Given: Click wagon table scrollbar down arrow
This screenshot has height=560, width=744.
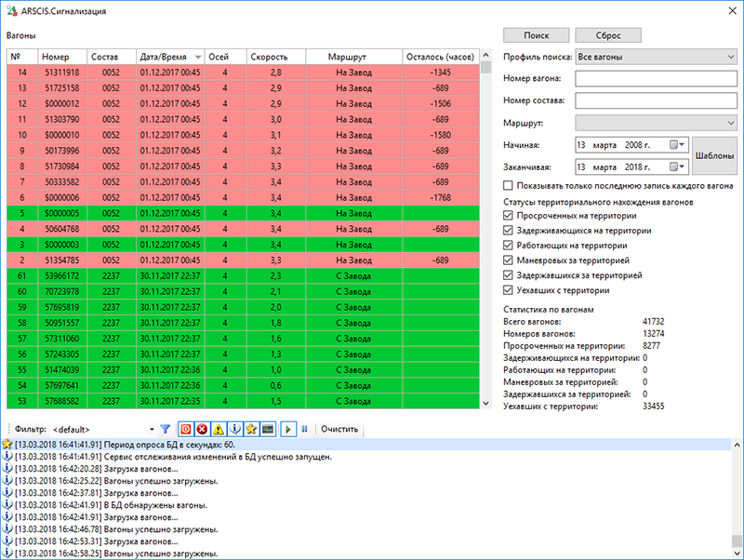Looking at the screenshot, I should pos(485,404).
